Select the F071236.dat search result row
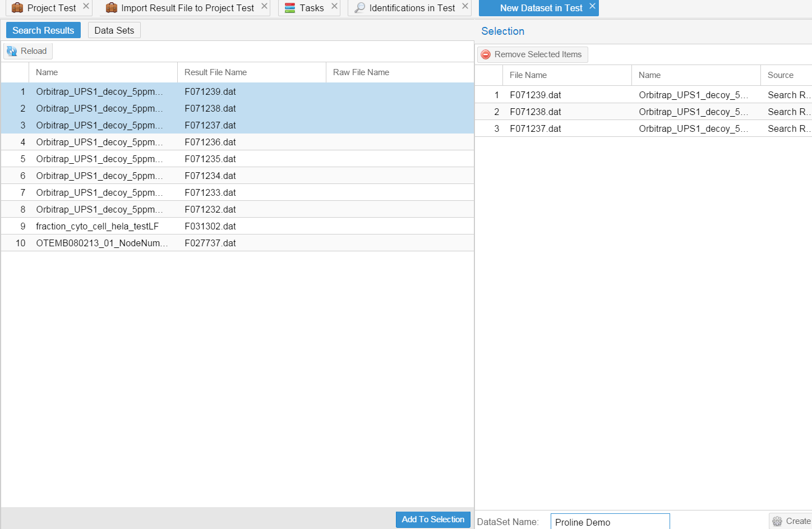Screen dimensions: 812x529 (210, 142)
